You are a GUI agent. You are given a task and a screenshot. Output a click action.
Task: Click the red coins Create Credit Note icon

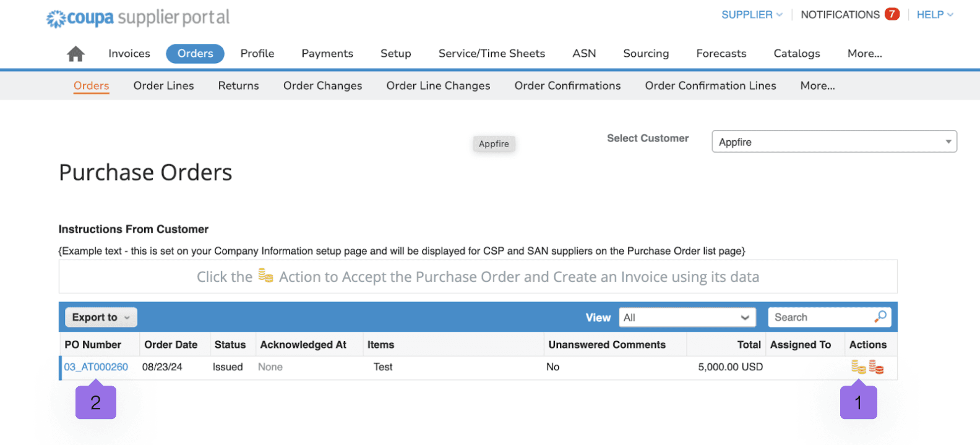pos(876,367)
